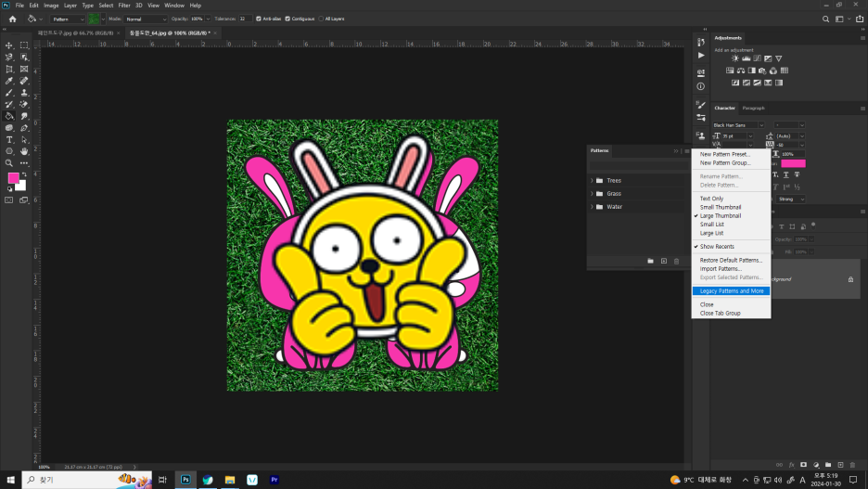Select the Hand tool
Viewport: 868px width, 489px height.
pos(24,151)
